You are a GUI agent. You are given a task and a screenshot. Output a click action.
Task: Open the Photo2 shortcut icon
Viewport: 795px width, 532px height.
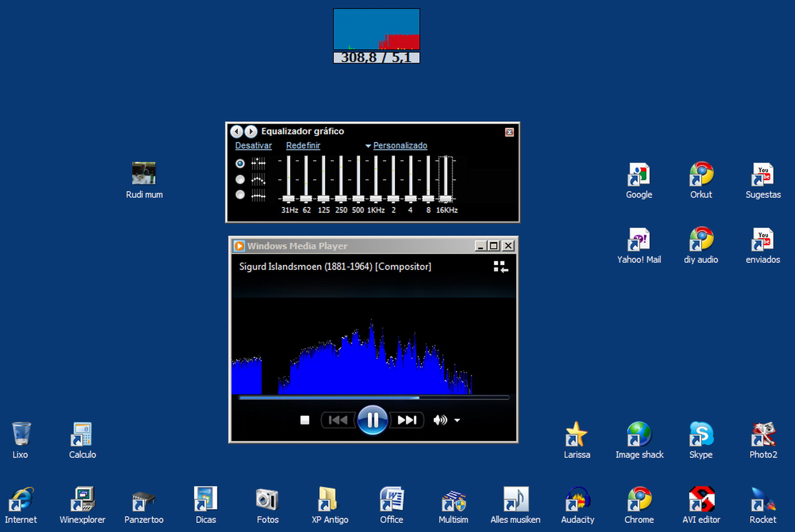(x=763, y=434)
